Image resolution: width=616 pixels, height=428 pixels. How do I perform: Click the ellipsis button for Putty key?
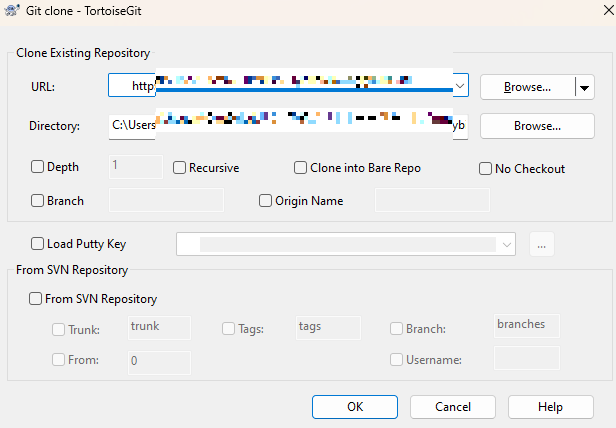tap(542, 244)
